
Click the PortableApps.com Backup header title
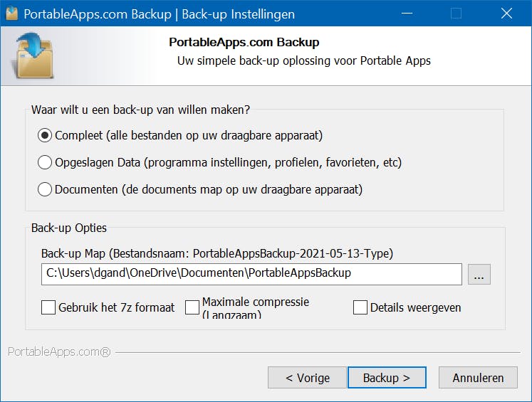244,43
